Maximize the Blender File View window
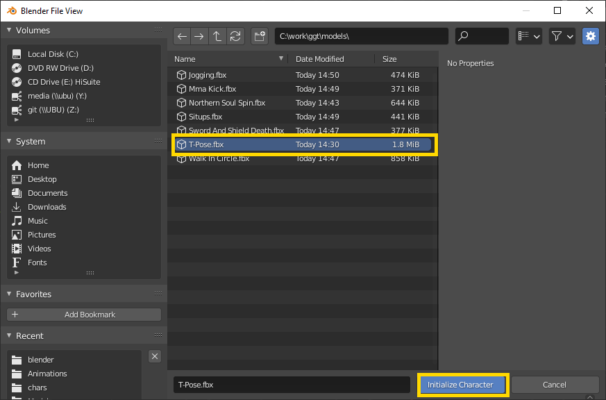Image resolution: width=606 pixels, height=400 pixels. click(x=557, y=10)
